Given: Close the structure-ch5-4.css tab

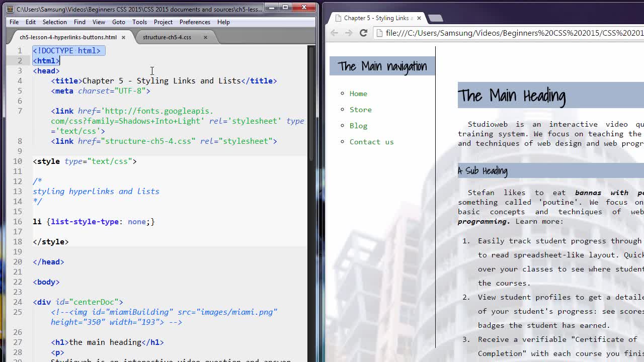Looking at the screenshot, I should tap(205, 37).
